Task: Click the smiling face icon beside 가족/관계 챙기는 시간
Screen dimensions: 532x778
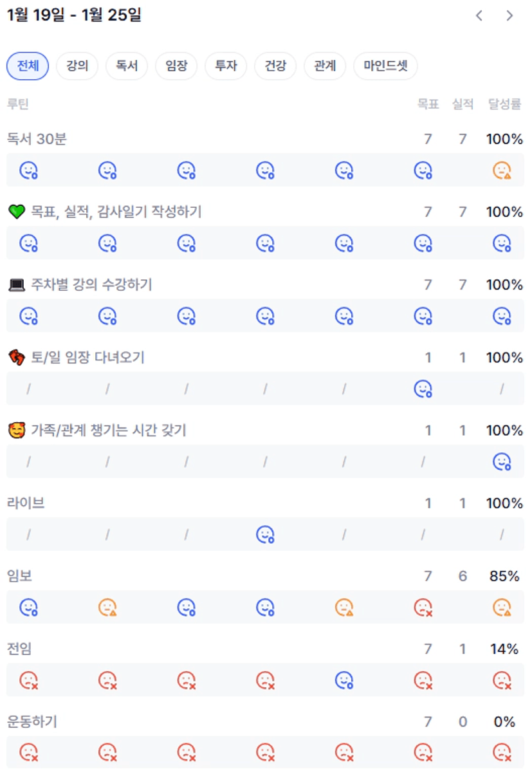Action: tap(16, 431)
